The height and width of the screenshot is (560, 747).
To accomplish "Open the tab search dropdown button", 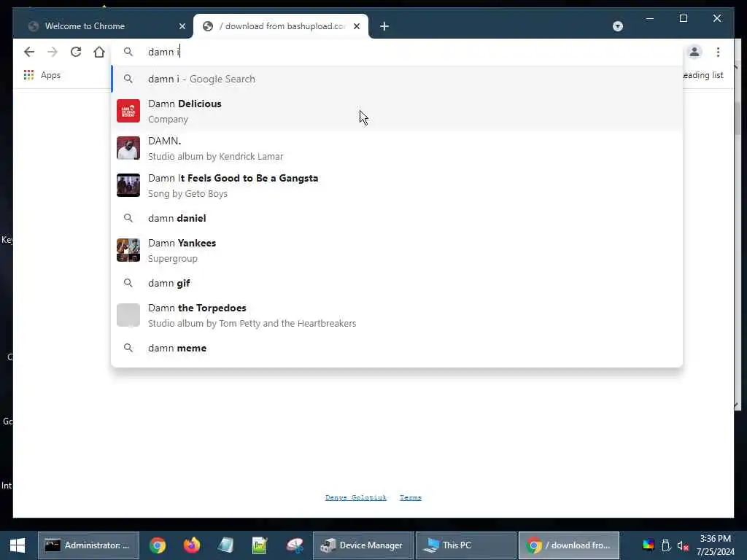I will tap(617, 26).
